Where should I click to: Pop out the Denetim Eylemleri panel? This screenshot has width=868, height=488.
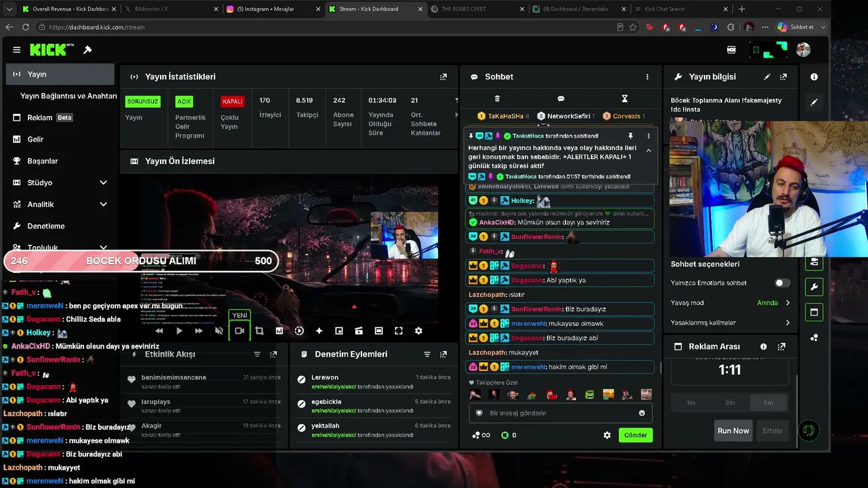point(443,354)
